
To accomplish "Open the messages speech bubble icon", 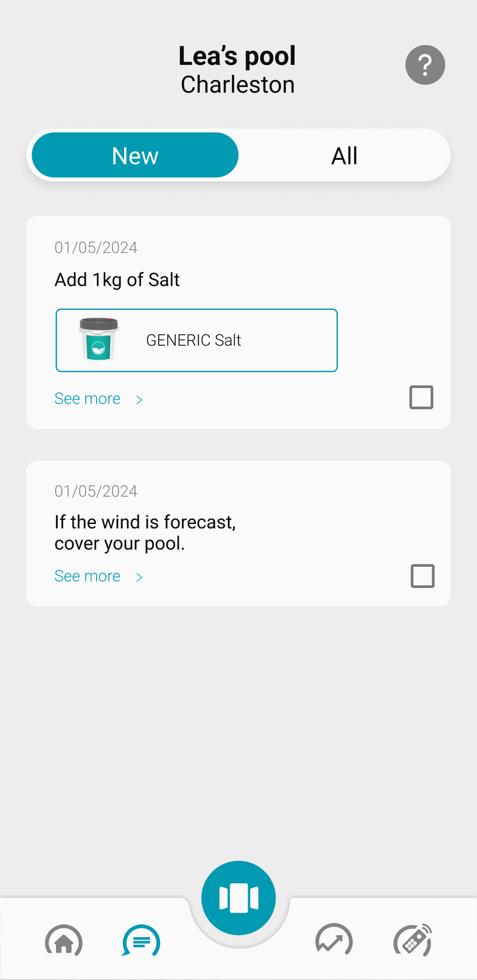I will click(141, 942).
